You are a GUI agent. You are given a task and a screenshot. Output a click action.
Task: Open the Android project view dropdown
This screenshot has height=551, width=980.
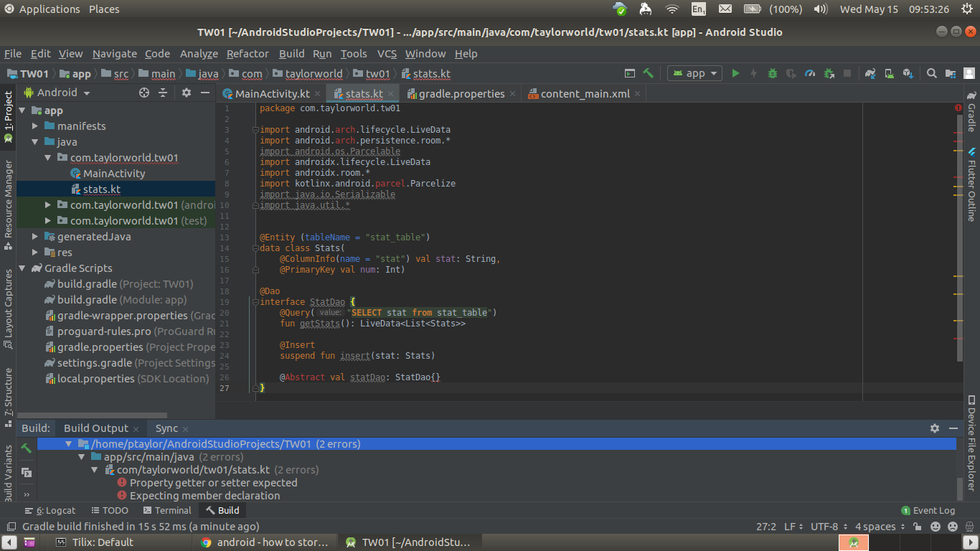click(x=57, y=93)
